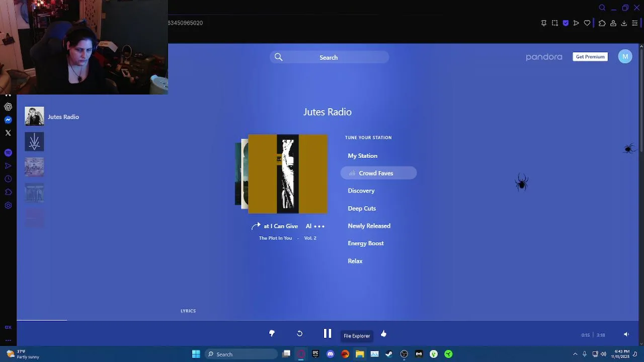The width and height of the screenshot is (644, 362).
Task: Open GX Control in the Opera sidebar
Action: click(8, 327)
